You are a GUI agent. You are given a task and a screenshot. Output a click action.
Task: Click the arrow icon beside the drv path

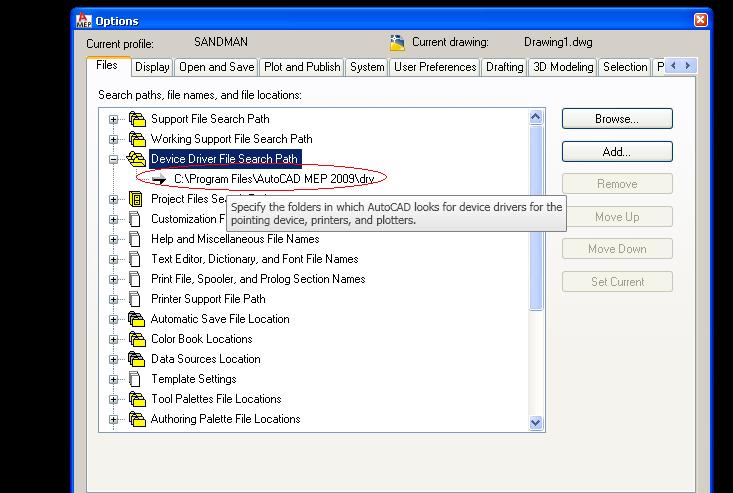[159, 179]
